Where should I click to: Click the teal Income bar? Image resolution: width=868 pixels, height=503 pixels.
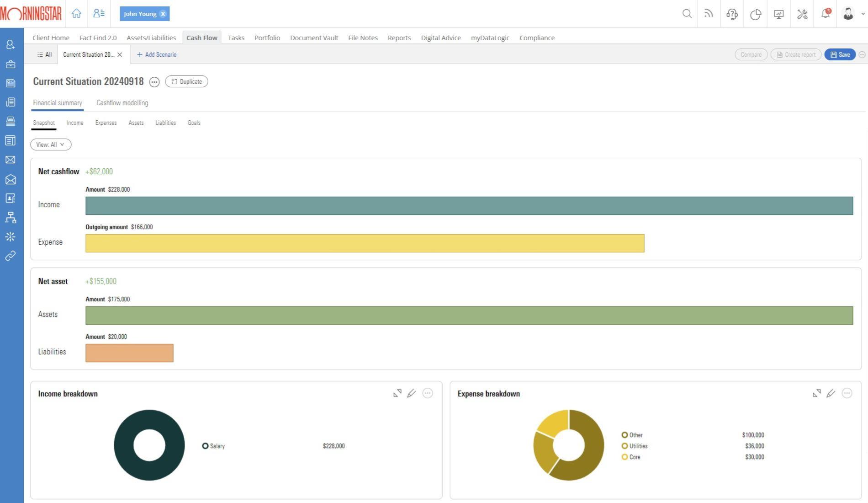(x=469, y=206)
